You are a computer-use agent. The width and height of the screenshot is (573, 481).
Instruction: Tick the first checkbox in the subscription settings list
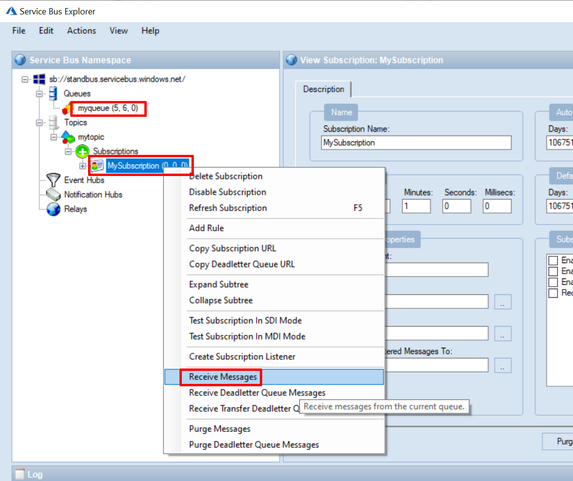click(x=553, y=260)
